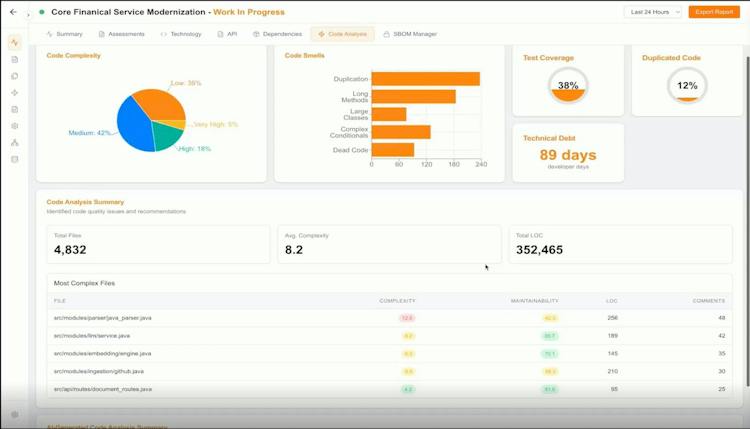
Task: Open file src/modules/embedding/engine.java row
Action: point(389,353)
